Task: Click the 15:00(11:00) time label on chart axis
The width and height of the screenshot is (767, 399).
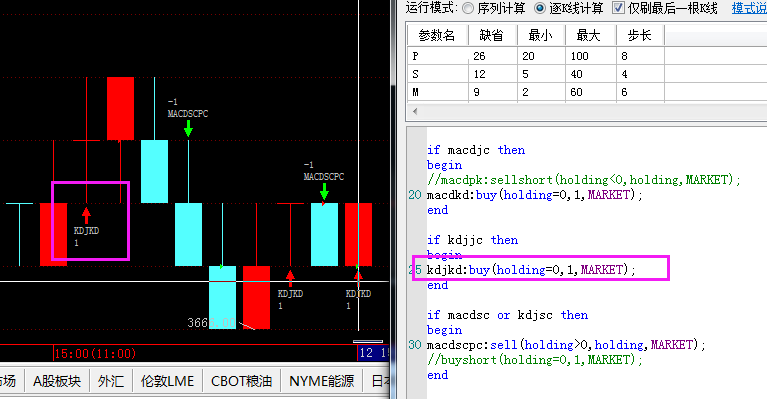Action: point(95,354)
